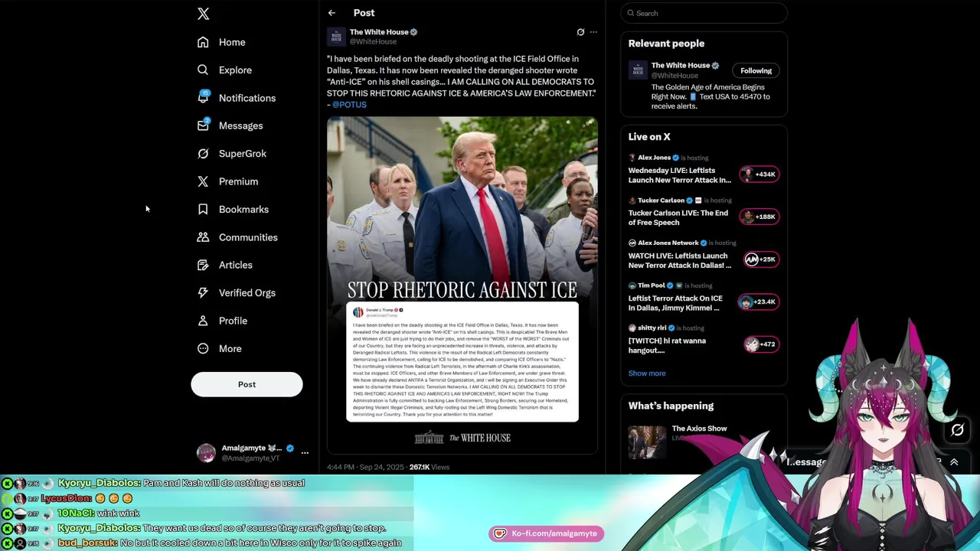Click the Bookmarks ribbon icon
The width and height of the screenshot is (980, 551).
[203, 209]
